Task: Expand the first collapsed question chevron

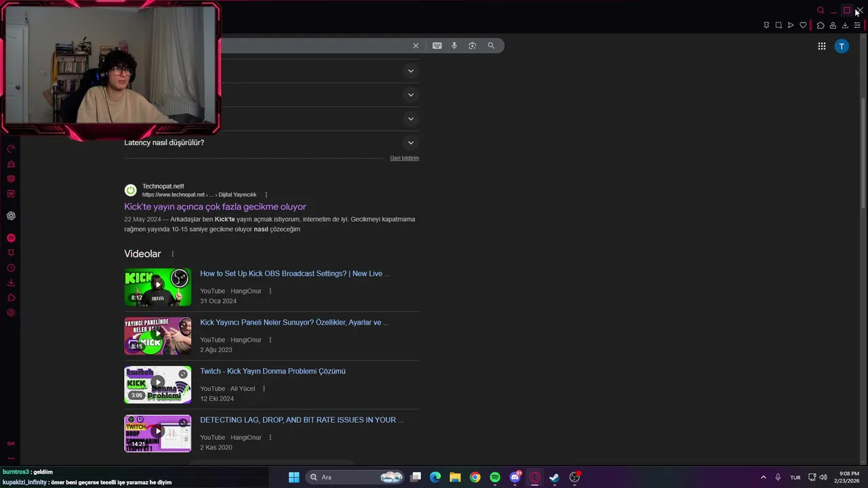Action: (x=410, y=70)
